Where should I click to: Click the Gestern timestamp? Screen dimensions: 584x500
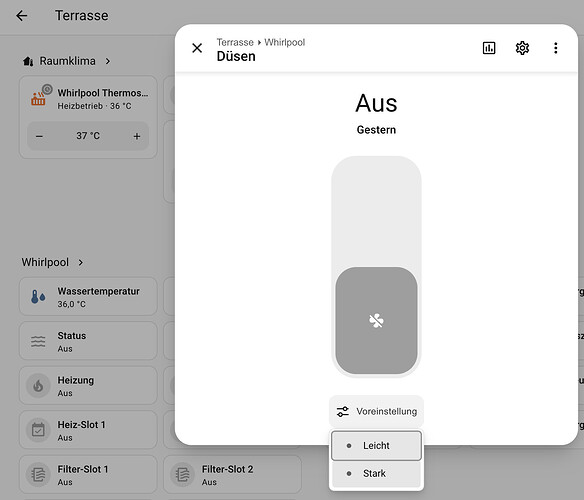(x=376, y=130)
